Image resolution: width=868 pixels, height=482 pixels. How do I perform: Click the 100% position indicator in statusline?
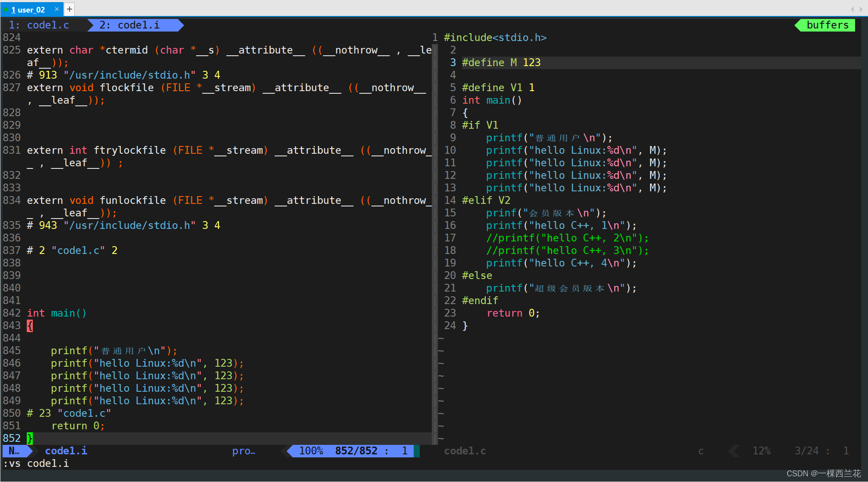point(311,451)
